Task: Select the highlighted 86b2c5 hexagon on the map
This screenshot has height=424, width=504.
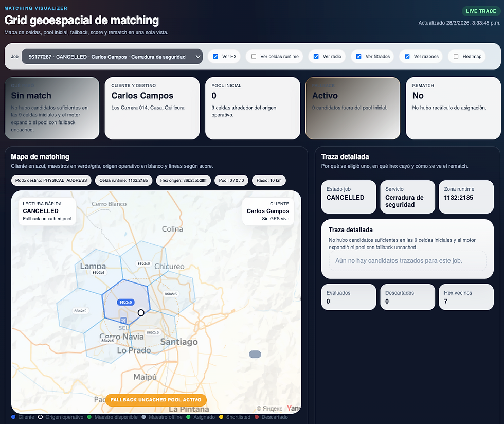Action: [127, 302]
